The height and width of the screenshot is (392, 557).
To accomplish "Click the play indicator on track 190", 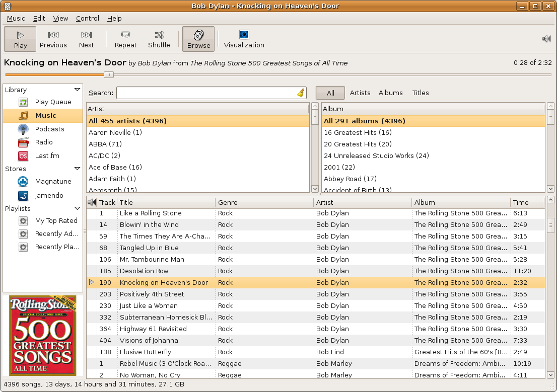I will click(x=91, y=282).
